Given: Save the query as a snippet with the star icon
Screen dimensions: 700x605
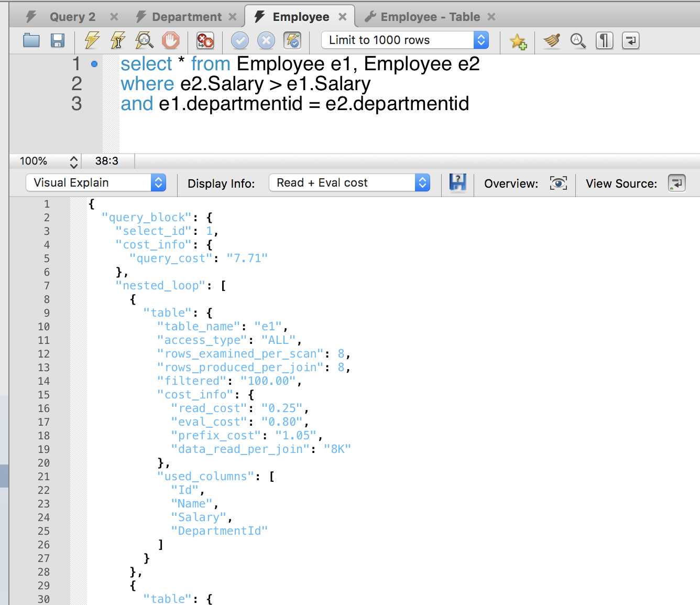Looking at the screenshot, I should point(518,40).
